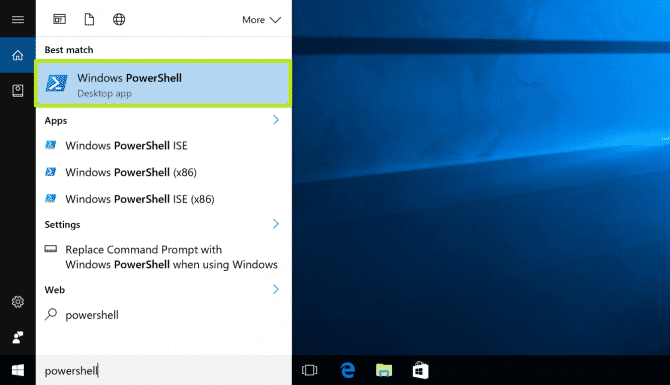The width and height of the screenshot is (670, 385).
Task: Expand the Web category arrow
Action: 276,289
